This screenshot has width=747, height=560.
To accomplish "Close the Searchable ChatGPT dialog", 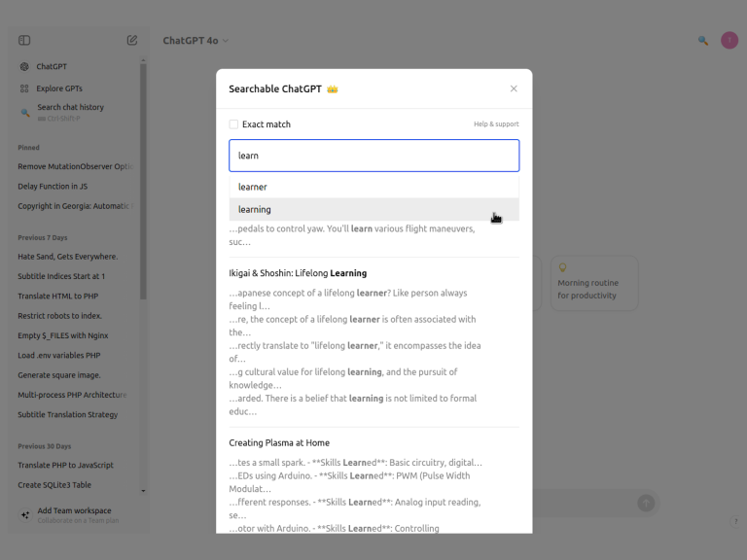I will [514, 88].
